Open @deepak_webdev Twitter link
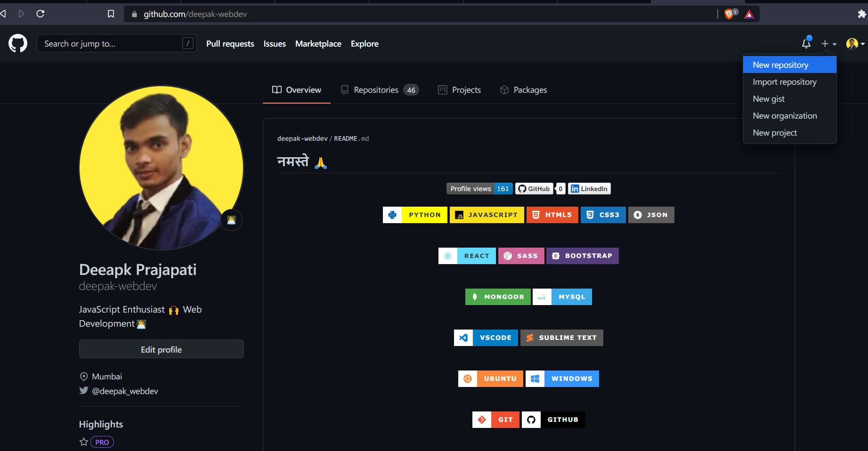 coord(125,391)
